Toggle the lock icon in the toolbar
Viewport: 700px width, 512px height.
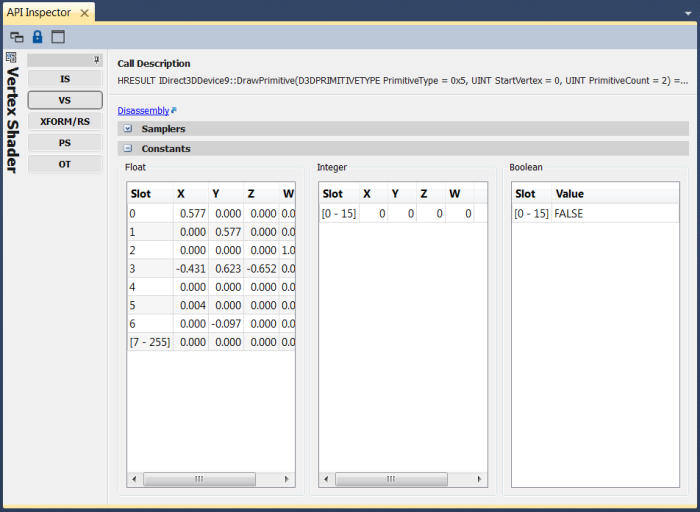coord(37,37)
